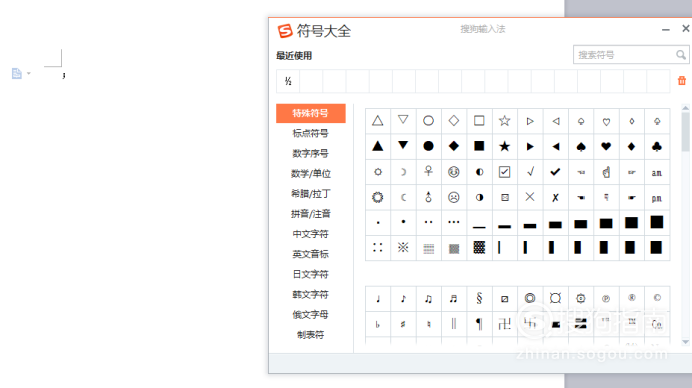Insert the hollow diamond symbol
Screen dimensions: 692x388
click(x=454, y=121)
